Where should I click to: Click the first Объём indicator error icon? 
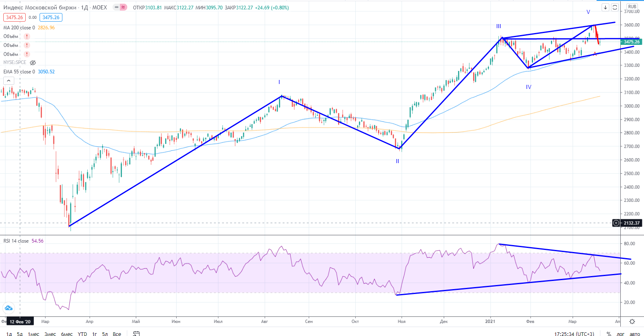click(x=27, y=36)
